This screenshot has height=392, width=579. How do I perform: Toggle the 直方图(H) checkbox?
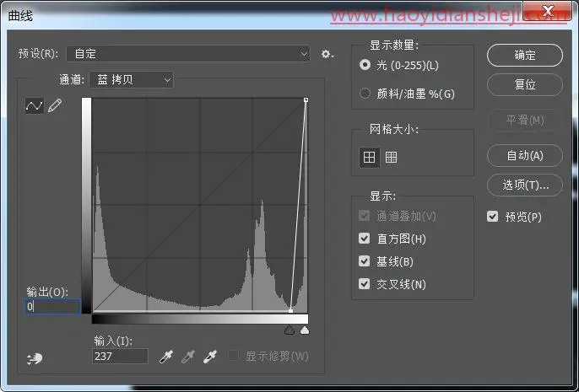tap(364, 239)
